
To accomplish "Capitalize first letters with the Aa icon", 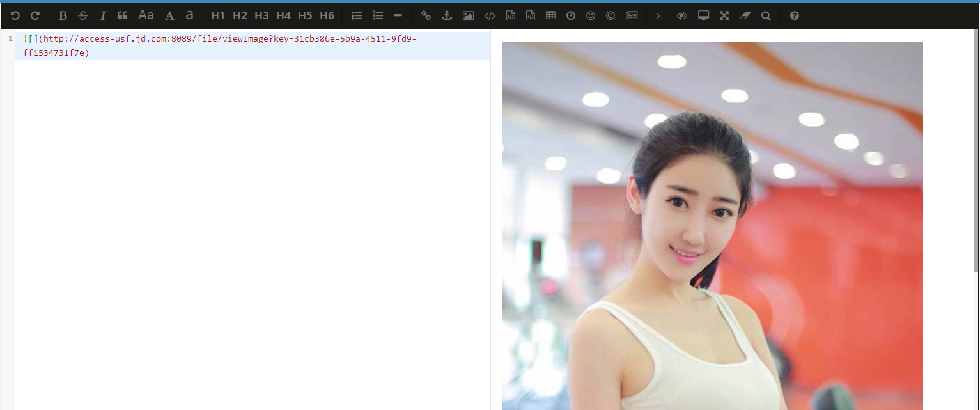I will pos(146,15).
